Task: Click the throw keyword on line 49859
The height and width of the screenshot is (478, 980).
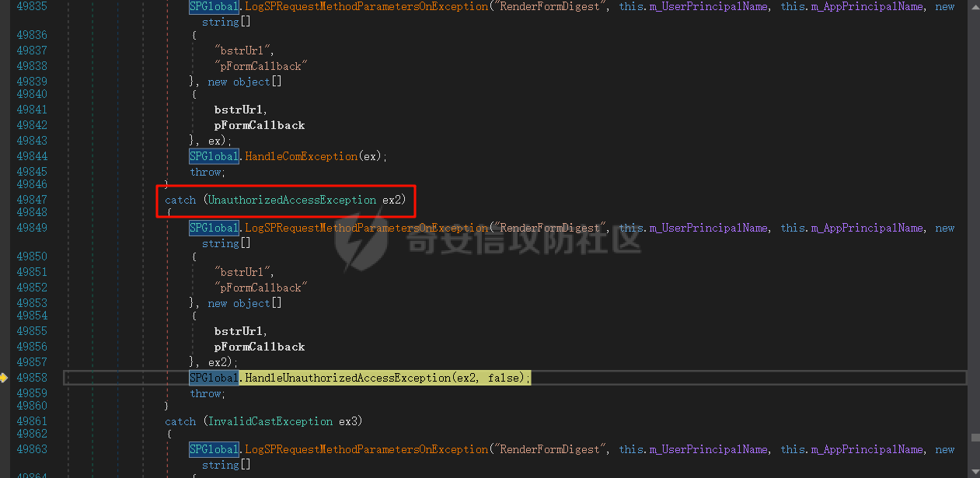Action: (206, 393)
